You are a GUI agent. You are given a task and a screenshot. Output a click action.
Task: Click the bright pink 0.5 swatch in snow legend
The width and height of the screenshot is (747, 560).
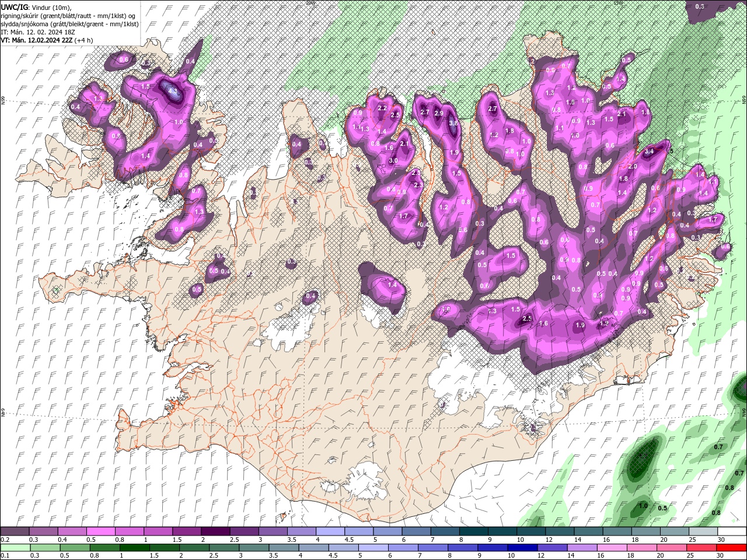click(101, 531)
